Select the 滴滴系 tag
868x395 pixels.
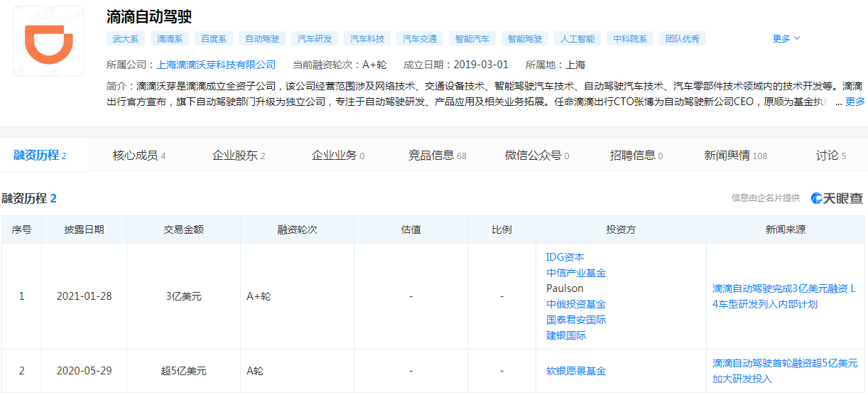pyautogui.click(x=170, y=39)
